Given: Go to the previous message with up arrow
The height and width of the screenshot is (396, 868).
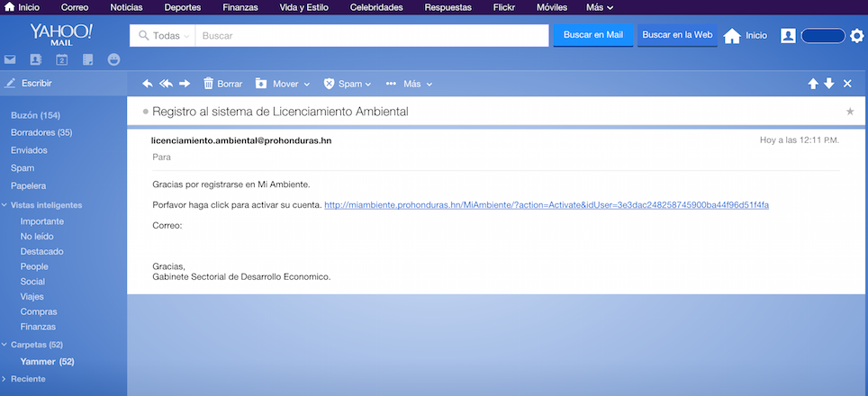Looking at the screenshot, I should coord(813,84).
